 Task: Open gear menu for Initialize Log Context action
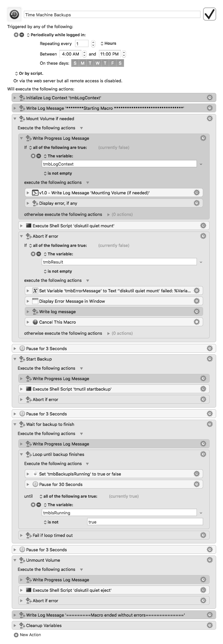point(210,97)
